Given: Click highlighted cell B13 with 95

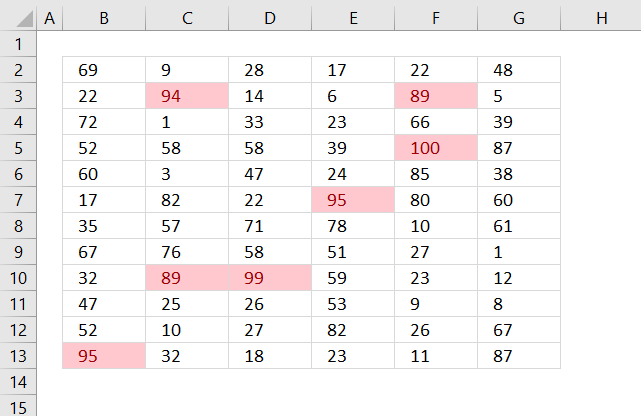Looking at the screenshot, I should [x=104, y=356].
